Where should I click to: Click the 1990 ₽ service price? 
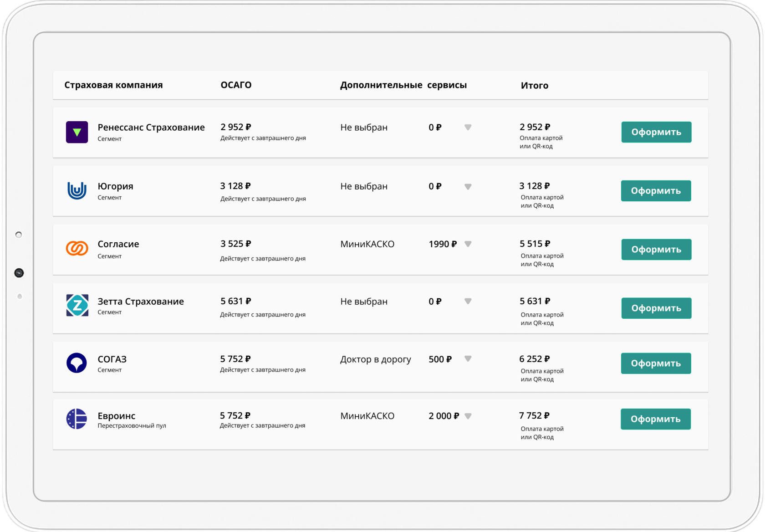(x=443, y=244)
